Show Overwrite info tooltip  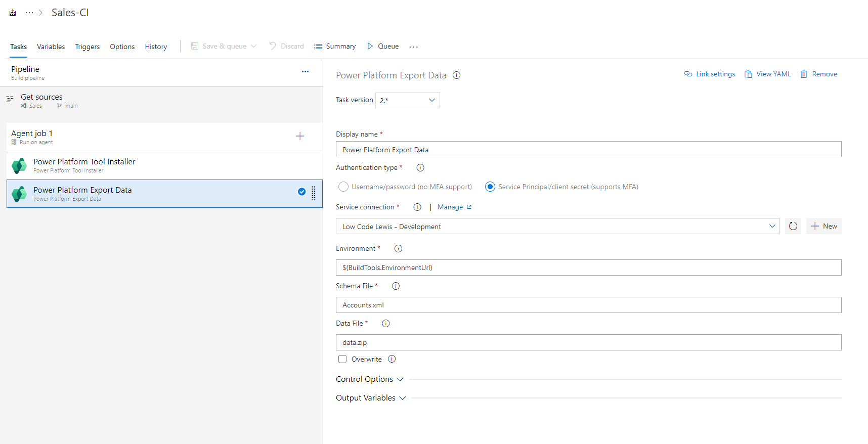pyautogui.click(x=392, y=359)
